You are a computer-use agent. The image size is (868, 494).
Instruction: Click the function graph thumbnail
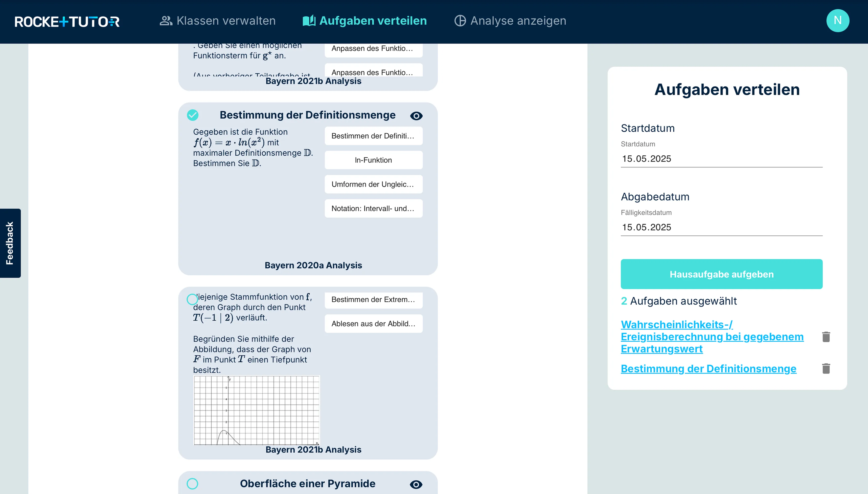pos(256,410)
